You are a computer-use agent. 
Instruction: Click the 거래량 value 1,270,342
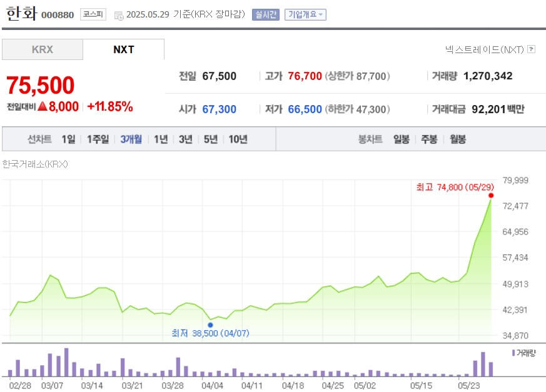point(488,76)
